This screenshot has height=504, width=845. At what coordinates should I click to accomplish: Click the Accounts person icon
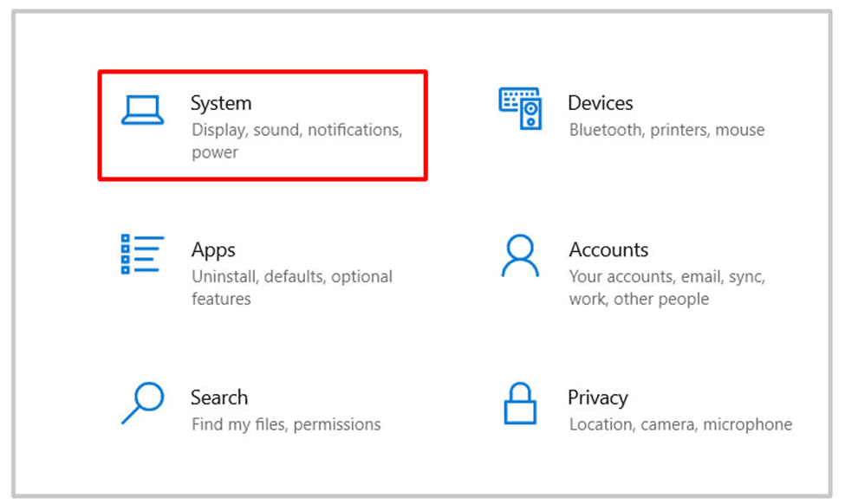(519, 256)
